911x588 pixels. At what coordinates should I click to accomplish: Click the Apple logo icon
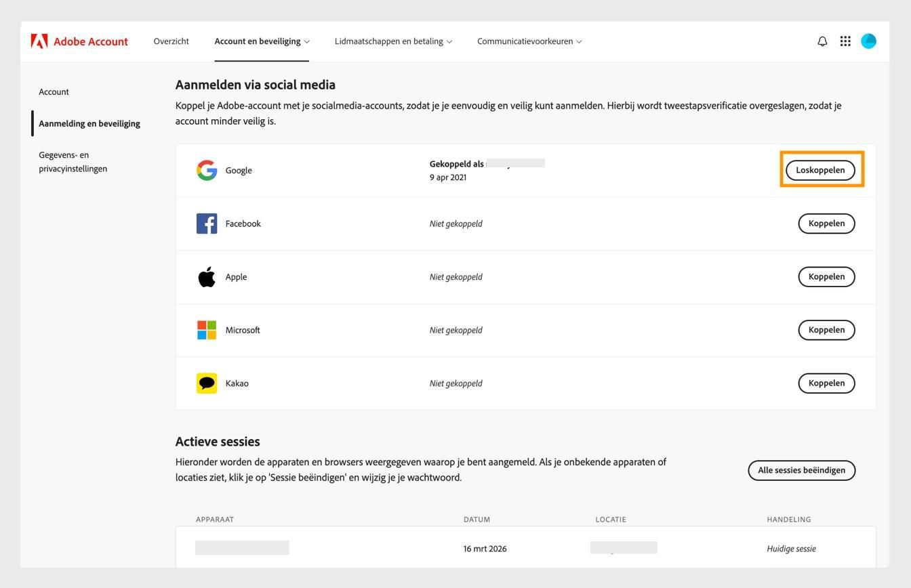click(207, 276)
